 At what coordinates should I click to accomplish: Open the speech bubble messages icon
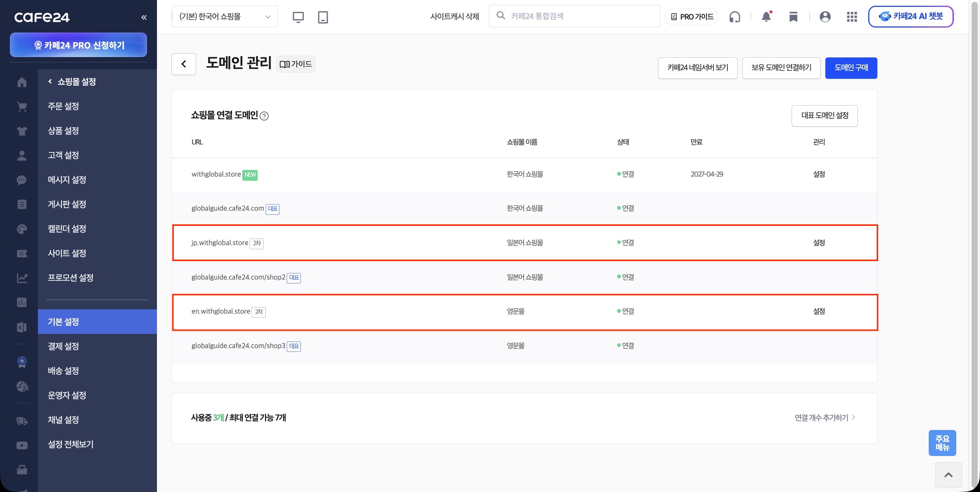(22, 180)
